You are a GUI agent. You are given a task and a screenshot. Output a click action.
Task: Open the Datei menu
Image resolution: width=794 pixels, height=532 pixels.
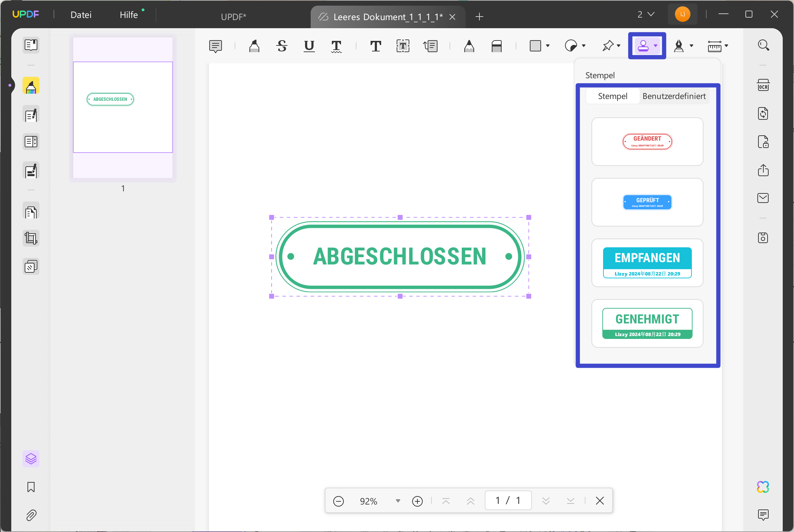click(81, 15)
